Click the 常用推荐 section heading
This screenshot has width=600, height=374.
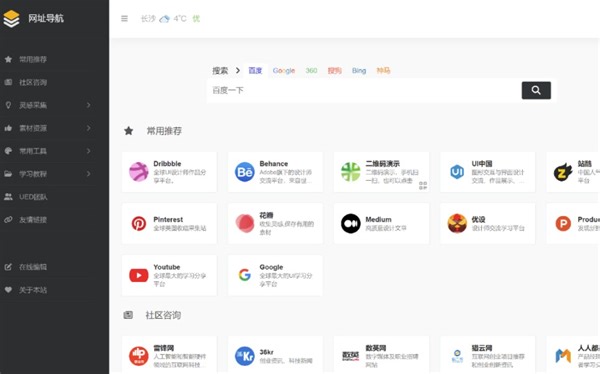tap(164, 131)
